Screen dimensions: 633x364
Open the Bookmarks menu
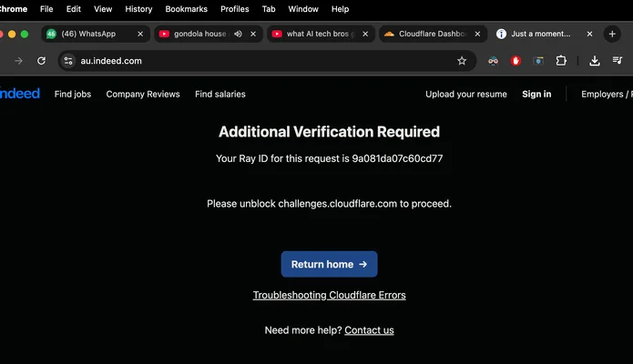click(x=186, y=9)
